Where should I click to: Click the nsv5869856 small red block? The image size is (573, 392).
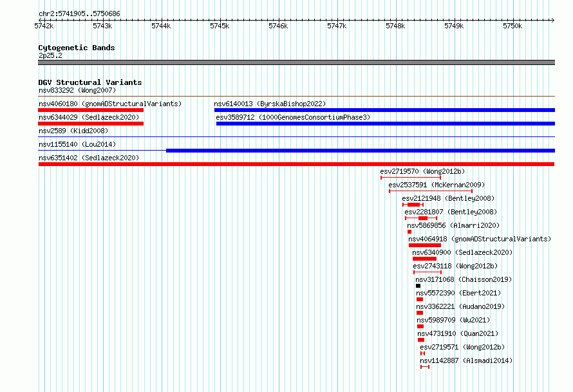[x=409, y=232]
